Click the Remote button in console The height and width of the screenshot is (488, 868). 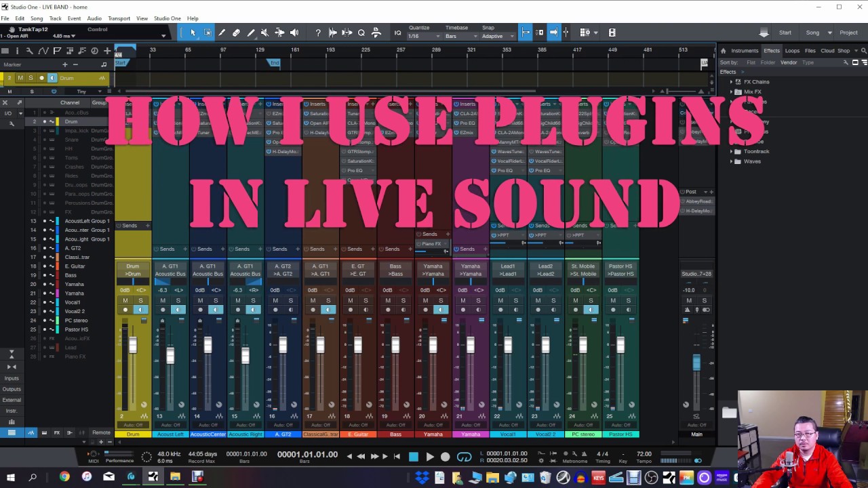tap(101, 432)
